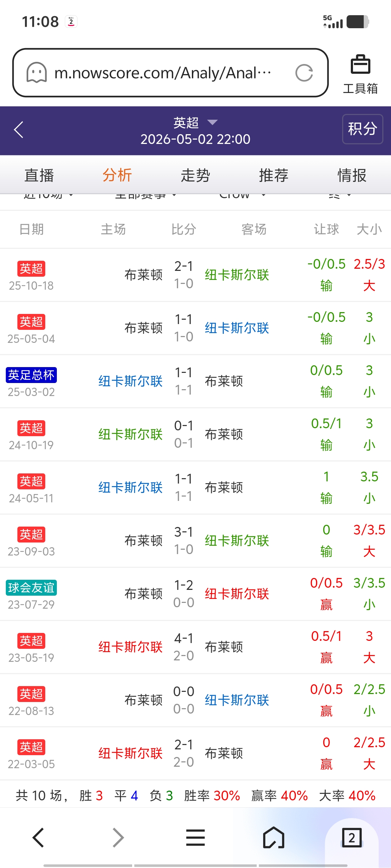Expand the 英超 league dropdown arrow

[x=212, y=123]
